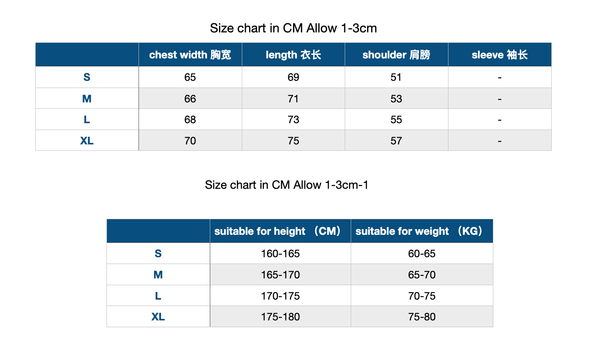Select the weight cell showing 60-65
595x364 pixels.
(422, 254)
